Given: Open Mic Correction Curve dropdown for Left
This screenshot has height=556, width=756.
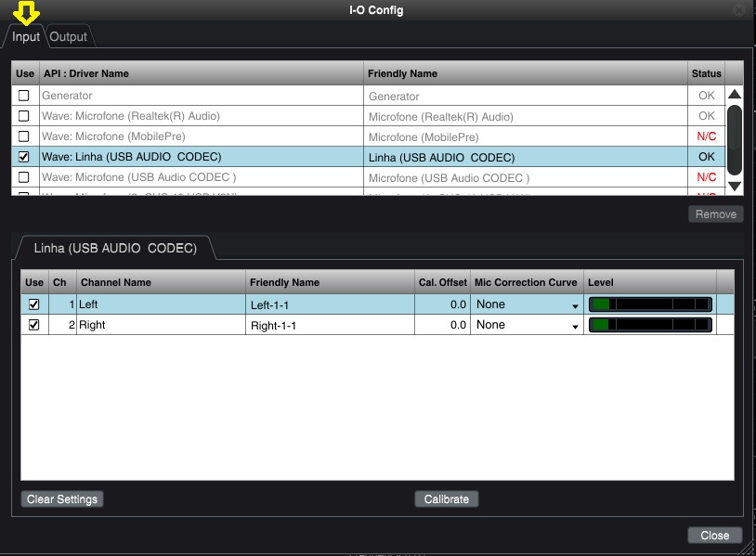Looking at the screenshot, I should pyautogui.click(x=527, y=304).
